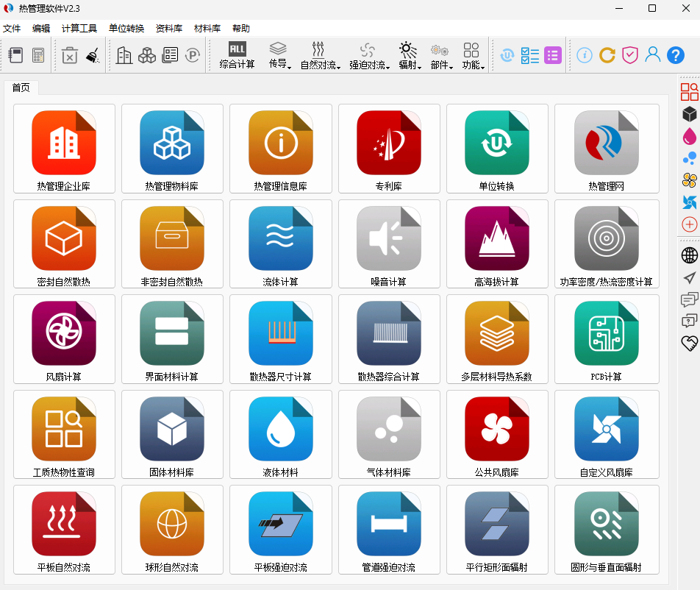This screenshot has width=700, height=590.
Task: Click the 综合计算 ALL toolbar icon
Action: coord(237,55)
